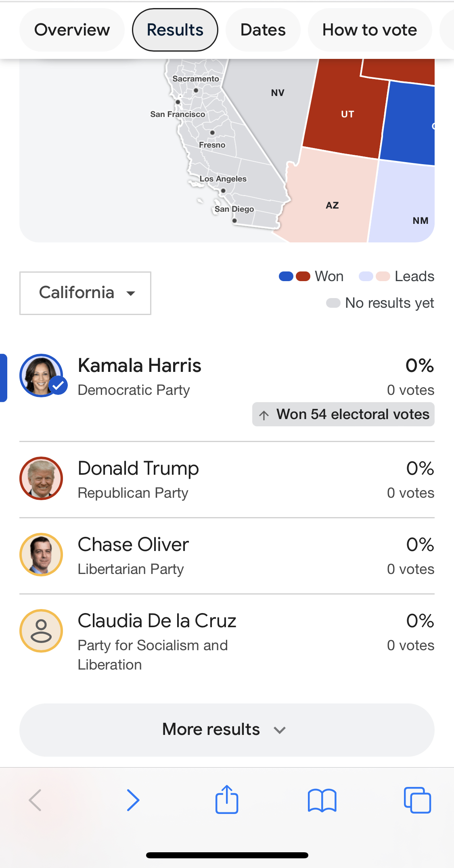Tap Donald Trump's profile photo
This screenshot has height=868, width=454.
(x=41, y=478)
